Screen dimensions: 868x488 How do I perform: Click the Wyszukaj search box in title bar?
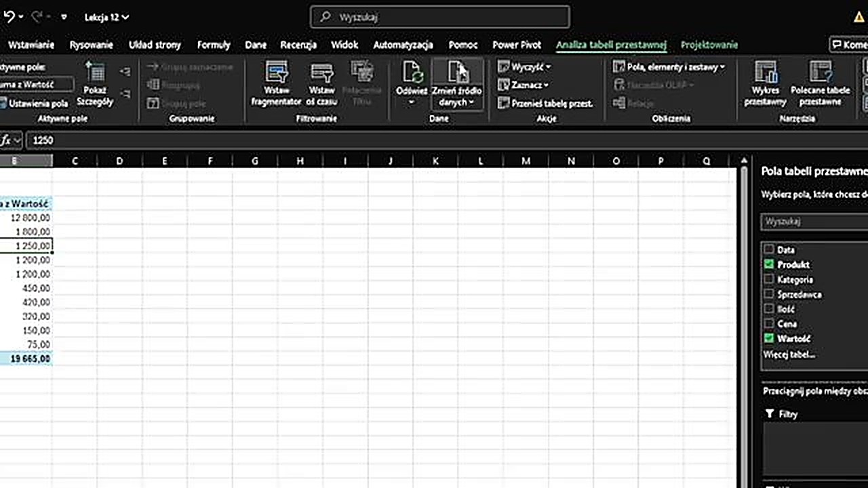coord(440,17)
